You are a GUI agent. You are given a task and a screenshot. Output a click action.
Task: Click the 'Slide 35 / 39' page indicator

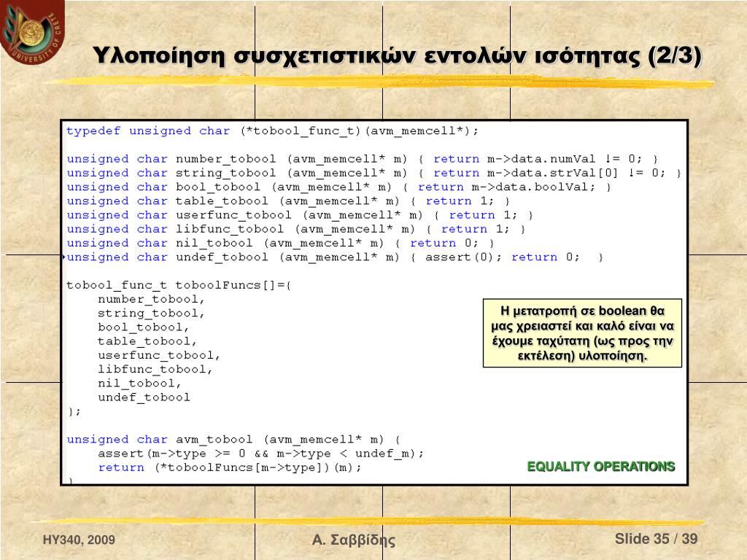point(656,539)
